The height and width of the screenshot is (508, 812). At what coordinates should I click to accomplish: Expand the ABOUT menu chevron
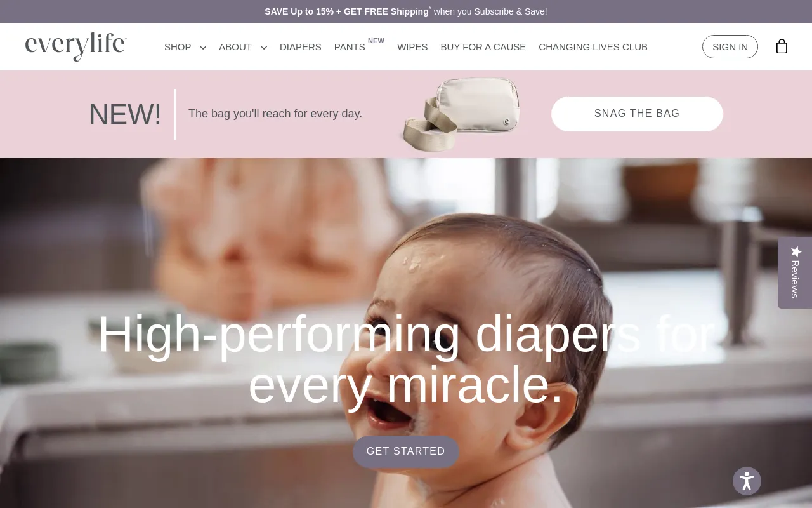264,48
